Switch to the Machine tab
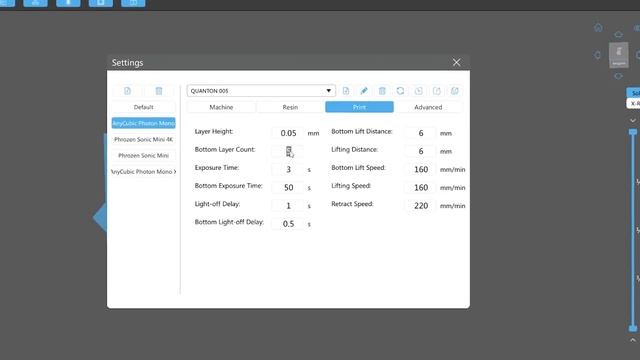Screen dimensions: 640x360 [x=221, y=107]
